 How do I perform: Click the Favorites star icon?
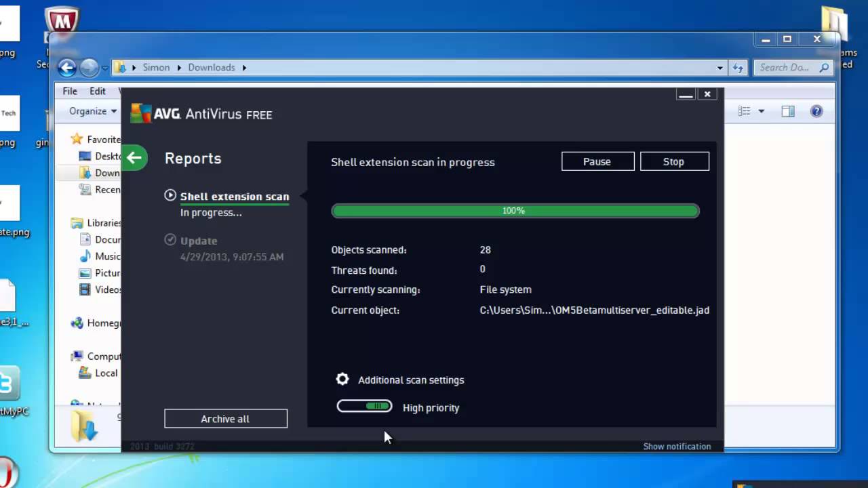click(77, 139)
